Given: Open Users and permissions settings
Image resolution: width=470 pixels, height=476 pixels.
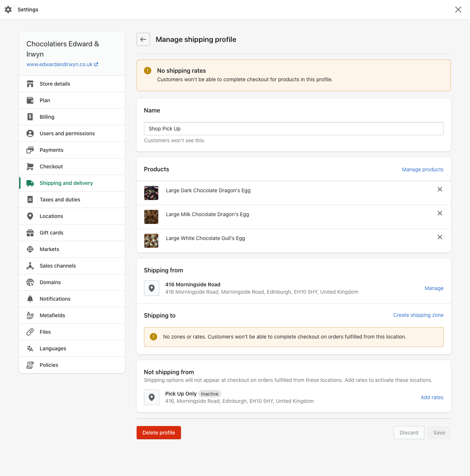Looking at the screenshot, I should (67, 133).
